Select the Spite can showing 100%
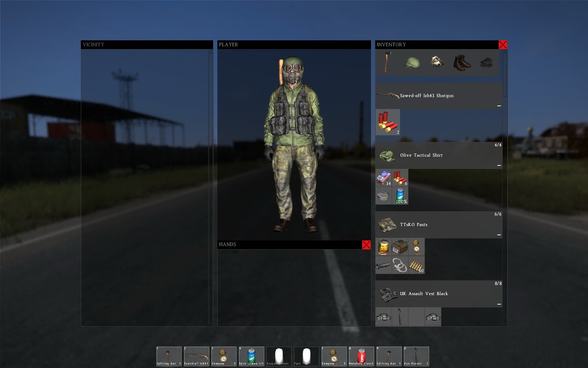 pos(400,196)
